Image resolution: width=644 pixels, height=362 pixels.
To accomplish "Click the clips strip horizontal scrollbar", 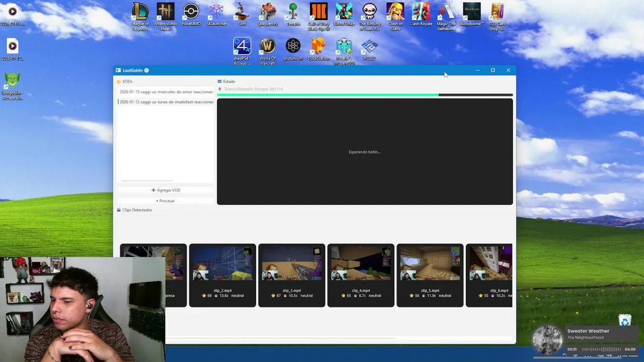I will [280, 338].
